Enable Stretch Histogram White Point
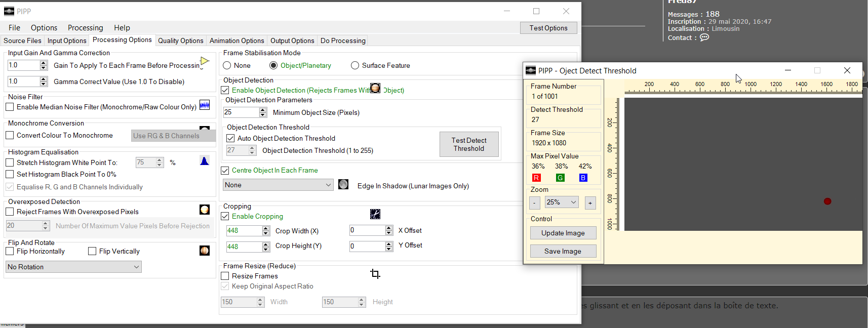Viewport: 868px width, 328px height. pyautogui.click(x=10, y=162)
